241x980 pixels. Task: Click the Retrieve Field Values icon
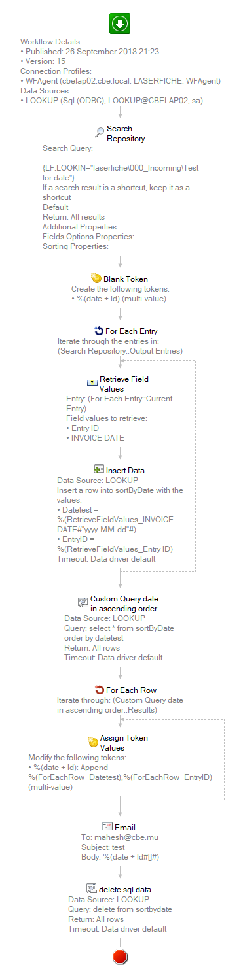92,383
